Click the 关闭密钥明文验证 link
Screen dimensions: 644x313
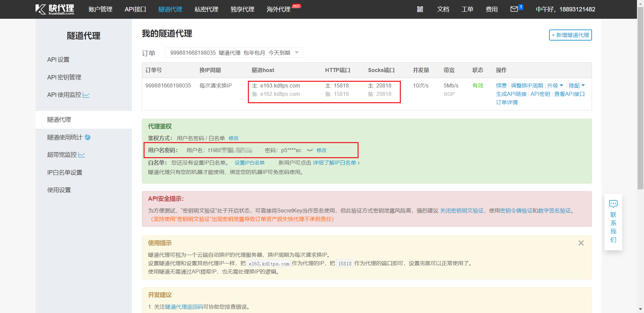tap(462, 211)
